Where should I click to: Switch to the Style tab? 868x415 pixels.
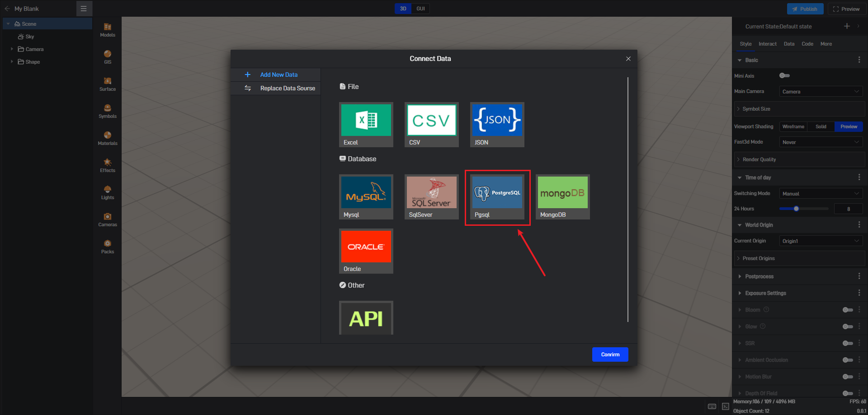[x=745, y=44]
